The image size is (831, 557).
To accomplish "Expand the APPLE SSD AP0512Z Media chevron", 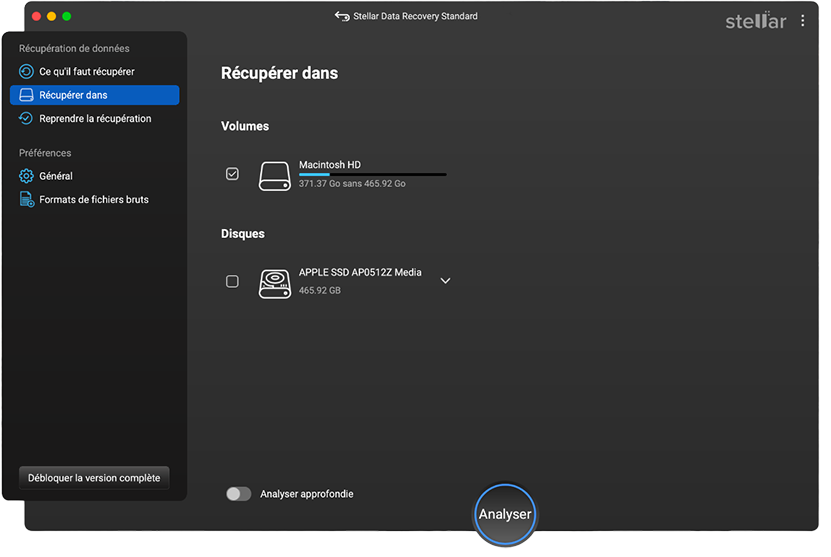I will point(446,281).
